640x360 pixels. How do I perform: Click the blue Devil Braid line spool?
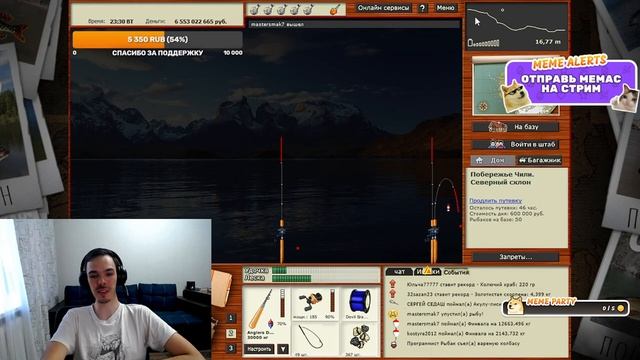360,302
